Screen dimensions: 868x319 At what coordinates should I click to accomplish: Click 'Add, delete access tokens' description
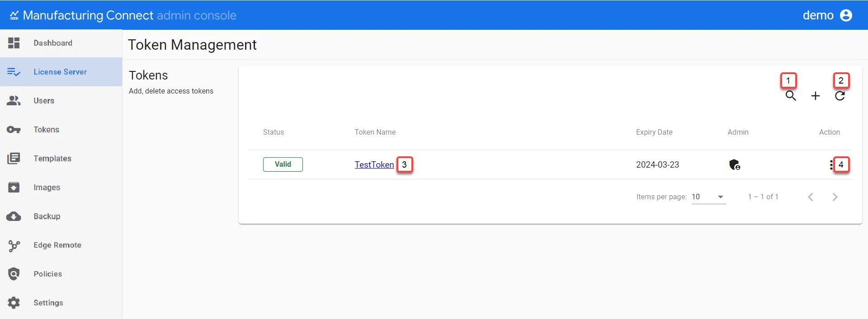[x=171, y=91]
